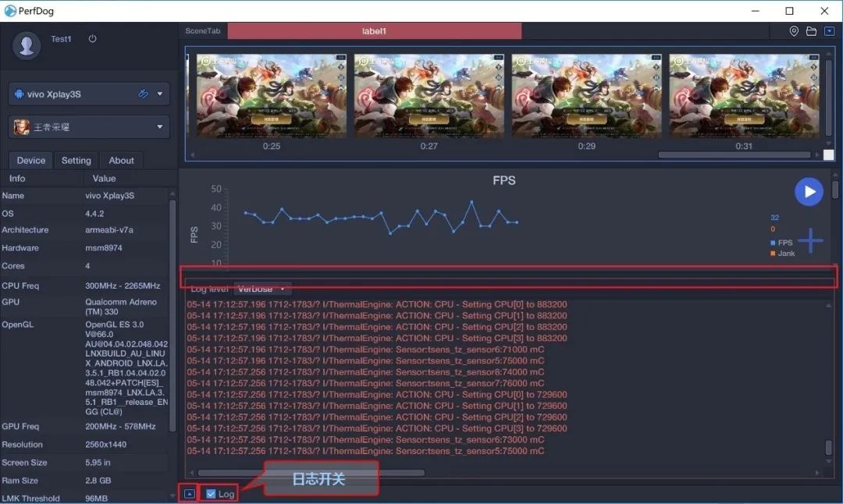Select the Name row value vivo Xplay3S

coord(110,196)
